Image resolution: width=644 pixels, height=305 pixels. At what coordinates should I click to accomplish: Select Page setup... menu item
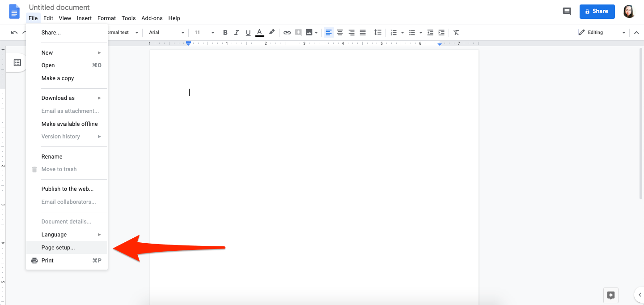67,248
